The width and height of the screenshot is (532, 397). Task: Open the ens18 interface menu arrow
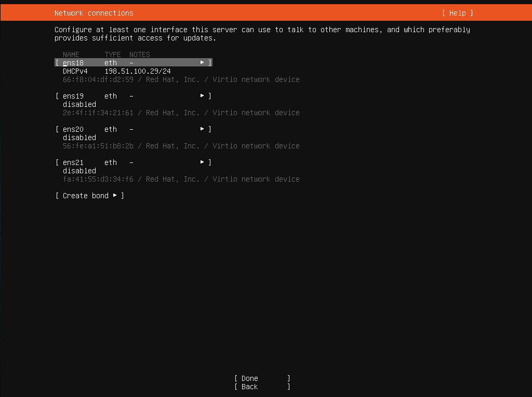tap(202, 62)
